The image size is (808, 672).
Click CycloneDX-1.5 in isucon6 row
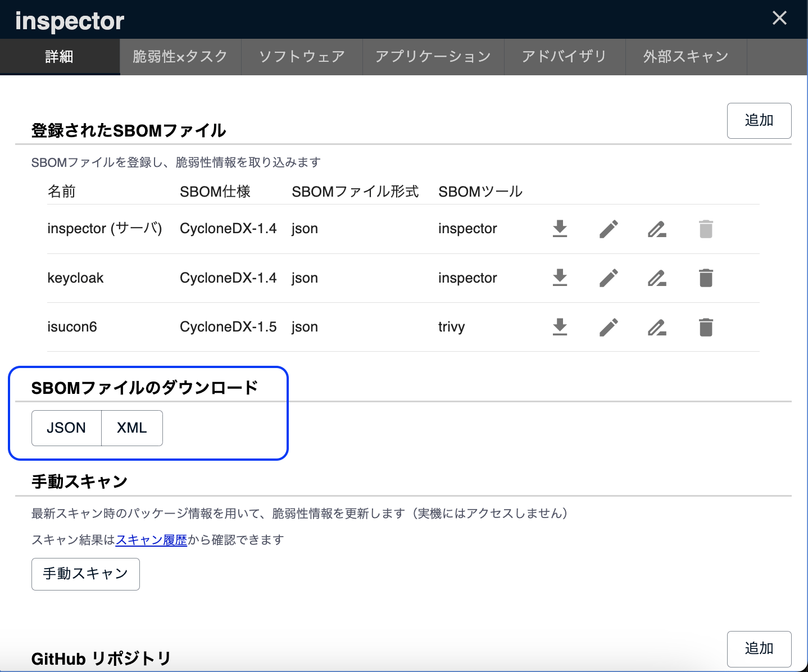tap(228, 327)
